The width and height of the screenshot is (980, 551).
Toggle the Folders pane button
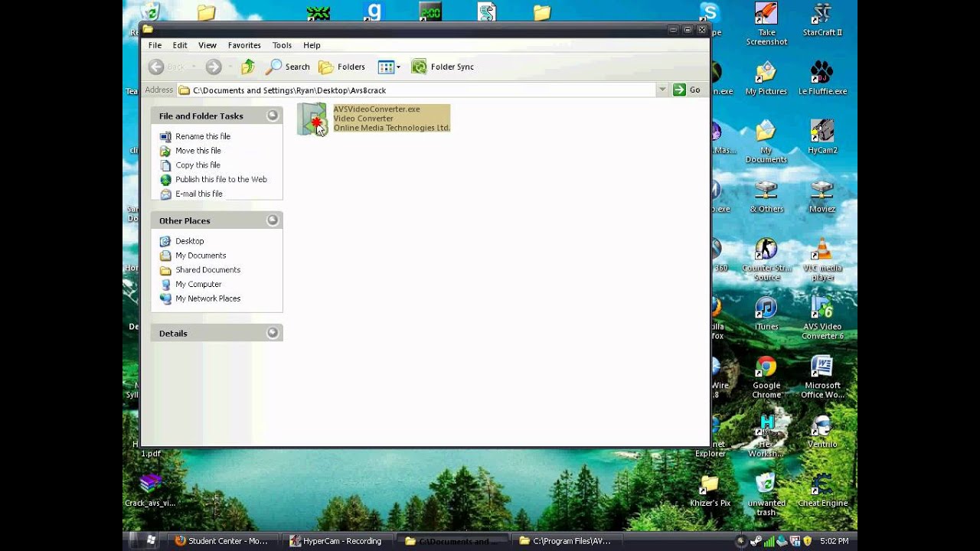(x=342, y=67)
